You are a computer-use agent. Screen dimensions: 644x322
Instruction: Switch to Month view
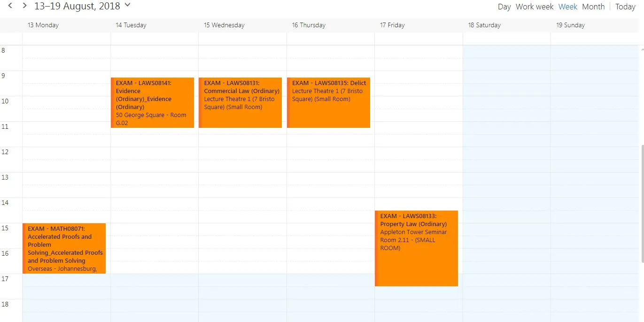tap(593, 7)
